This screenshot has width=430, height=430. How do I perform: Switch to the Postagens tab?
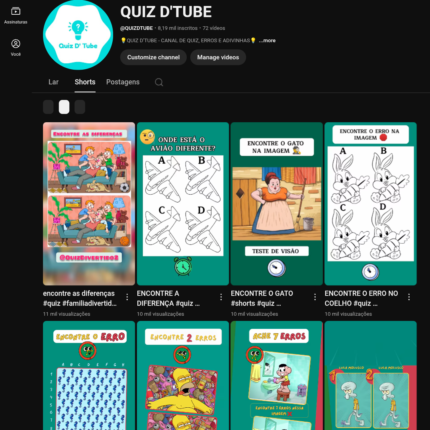[123, 82]
